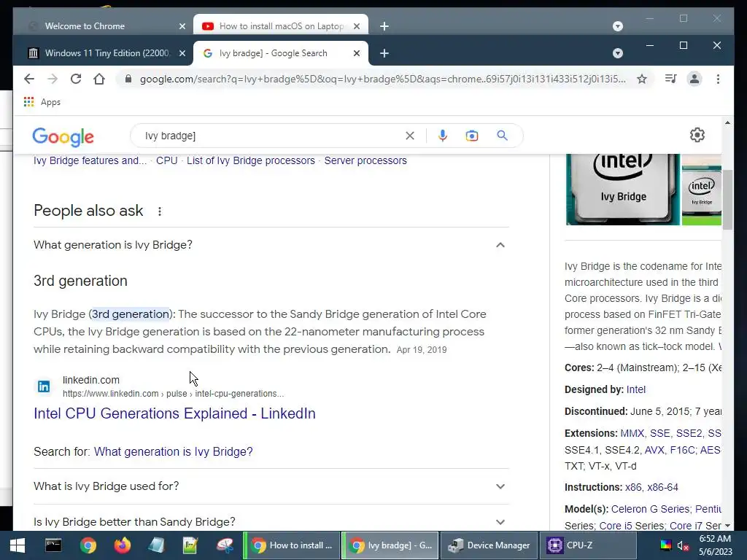Open the tab search dropdown in the background window
The height and width of the screenshot is (560, 747).
(x=617, y=26)
